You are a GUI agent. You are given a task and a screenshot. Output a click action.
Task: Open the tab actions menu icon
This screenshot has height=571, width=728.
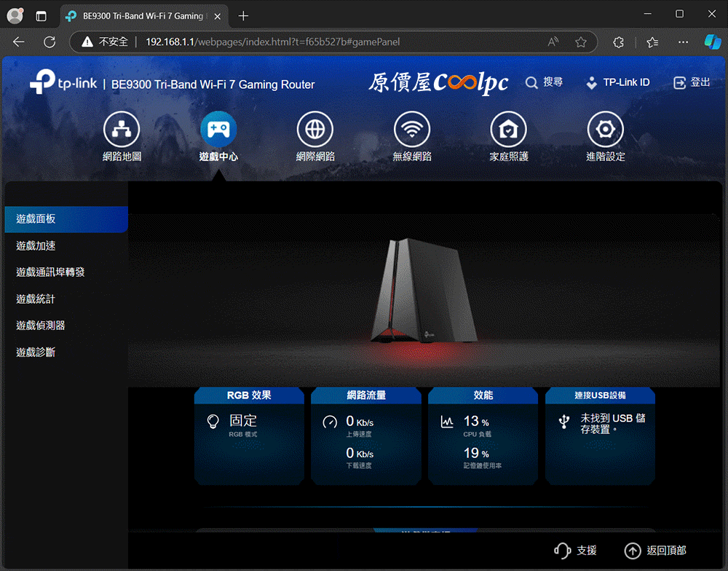[x=41, y=16]
